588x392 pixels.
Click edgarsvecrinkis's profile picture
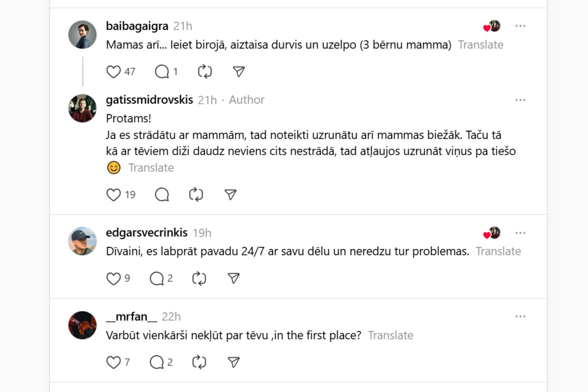[82, 241]
